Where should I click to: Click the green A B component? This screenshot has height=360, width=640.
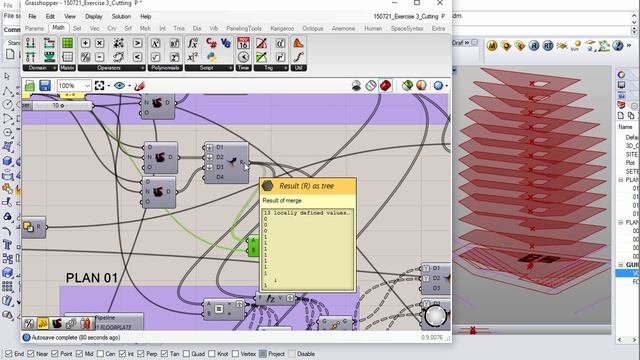pyautogui.click(x=253, y=245)
